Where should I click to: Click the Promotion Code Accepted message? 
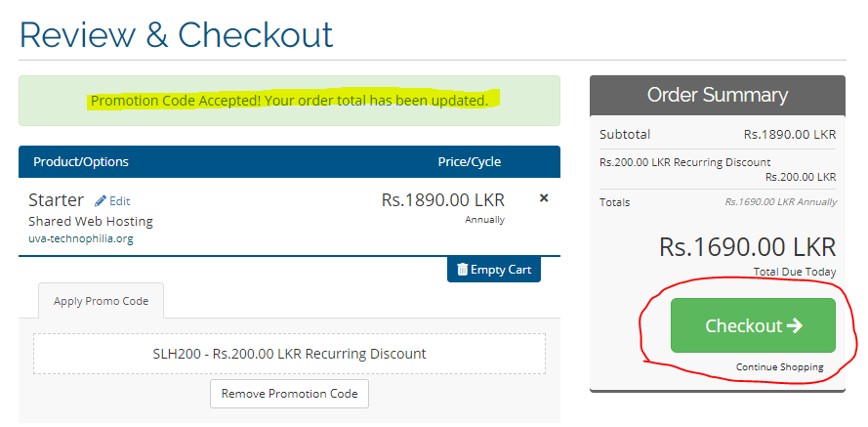coord(289,101)
